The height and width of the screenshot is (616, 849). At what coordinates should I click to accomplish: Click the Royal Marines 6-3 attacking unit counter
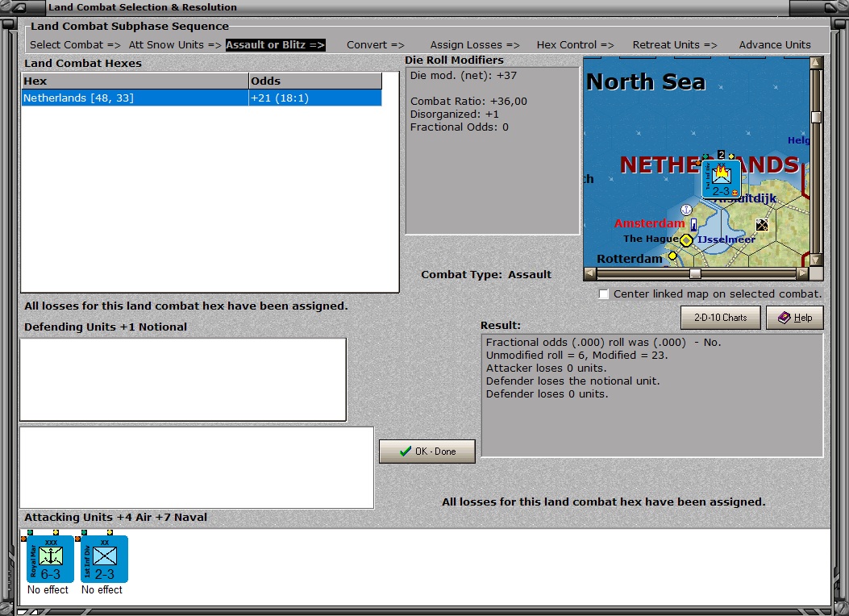50,559
